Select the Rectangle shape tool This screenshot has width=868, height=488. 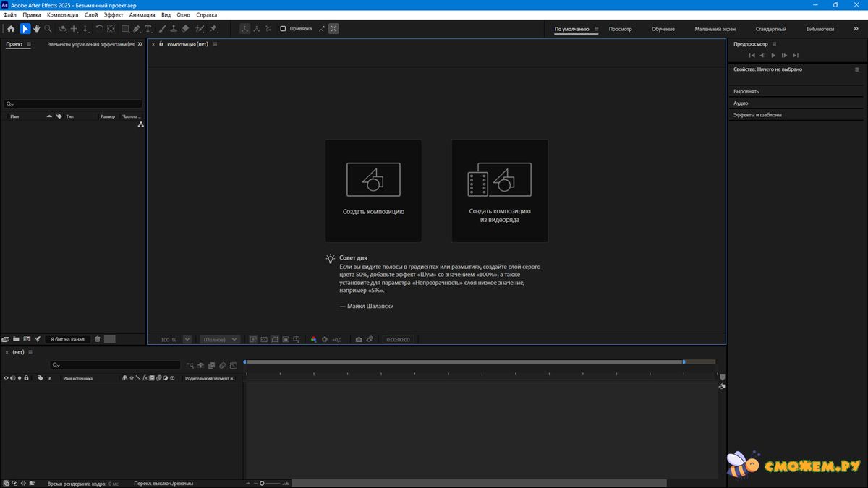coord(125,29)
